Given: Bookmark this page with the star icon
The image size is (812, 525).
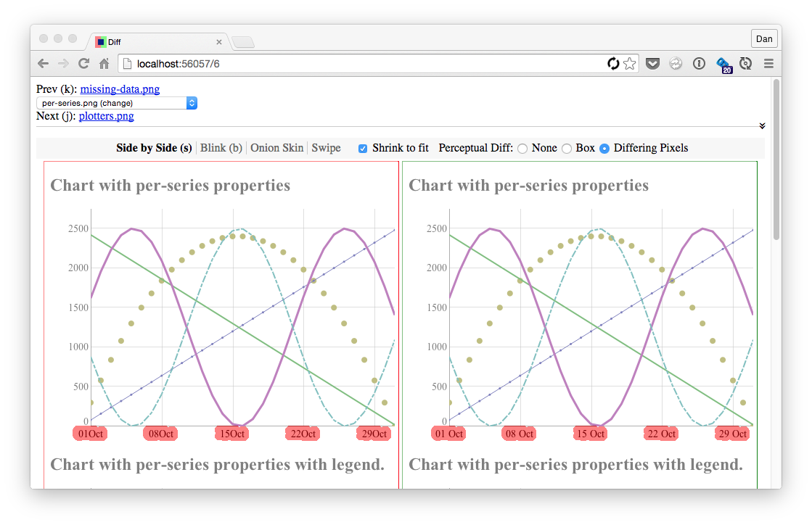Looking at the screenshot, I should pyautogui.click(x=629, y=64).
